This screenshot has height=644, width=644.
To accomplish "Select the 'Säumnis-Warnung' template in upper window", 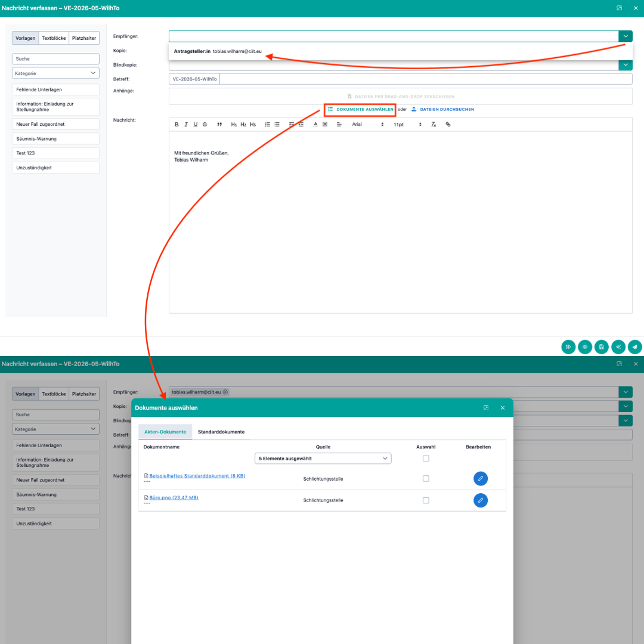I will click(x=55, y=138).
